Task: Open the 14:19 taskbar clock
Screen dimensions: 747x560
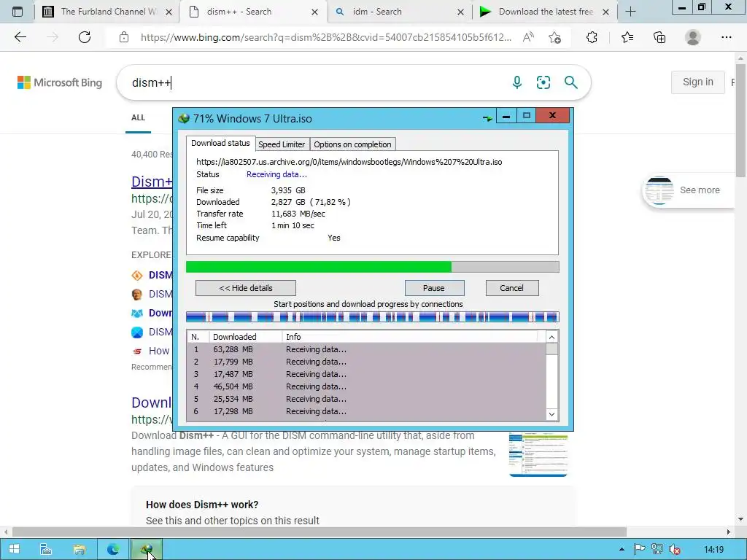Action: click(713, 550)
